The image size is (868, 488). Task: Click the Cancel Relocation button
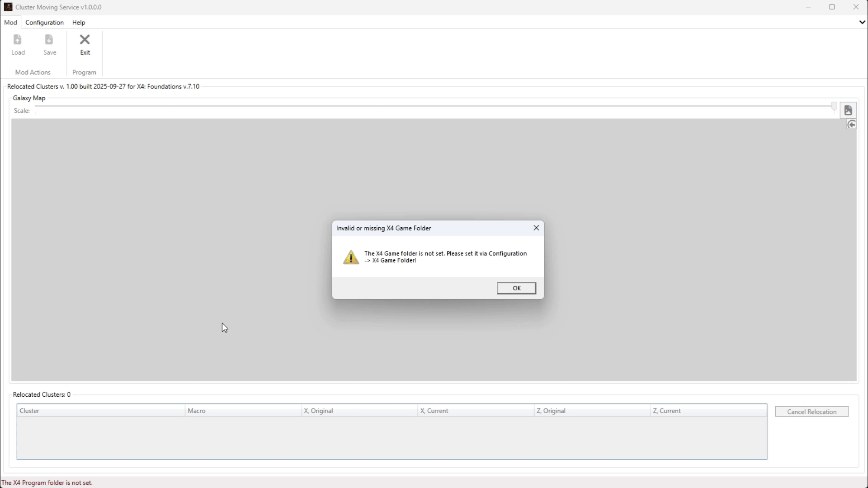(x=811, y=412)
